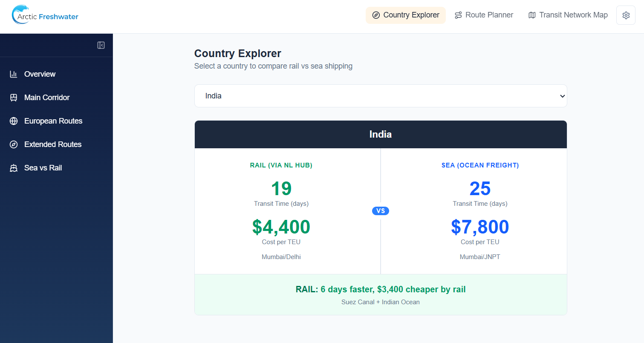Expand the country selector chevron

(x=562, y=96)
